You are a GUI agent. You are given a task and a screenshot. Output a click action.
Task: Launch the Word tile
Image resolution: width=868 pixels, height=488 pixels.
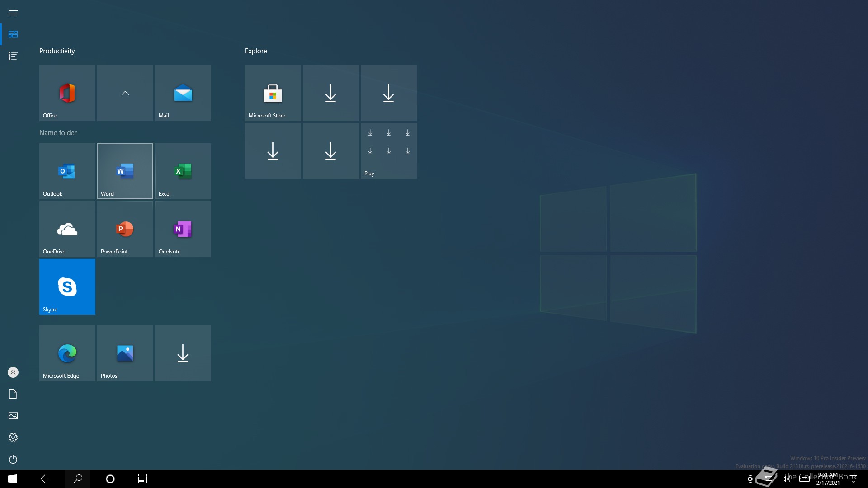pos(125,171)
